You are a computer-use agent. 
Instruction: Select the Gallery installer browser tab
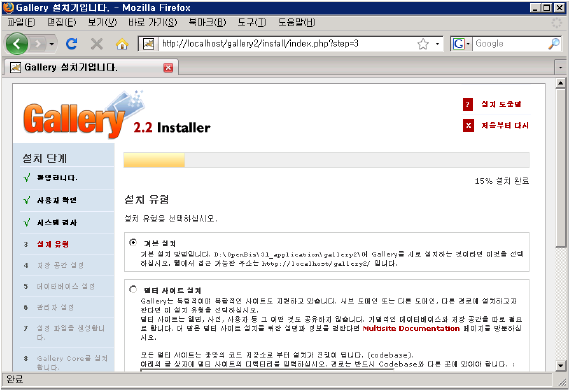pos(90,67)
